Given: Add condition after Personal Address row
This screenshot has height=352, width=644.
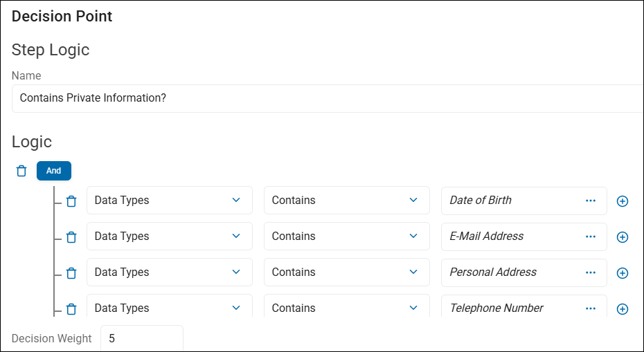Looking at the screenshot, I should 623,273.
